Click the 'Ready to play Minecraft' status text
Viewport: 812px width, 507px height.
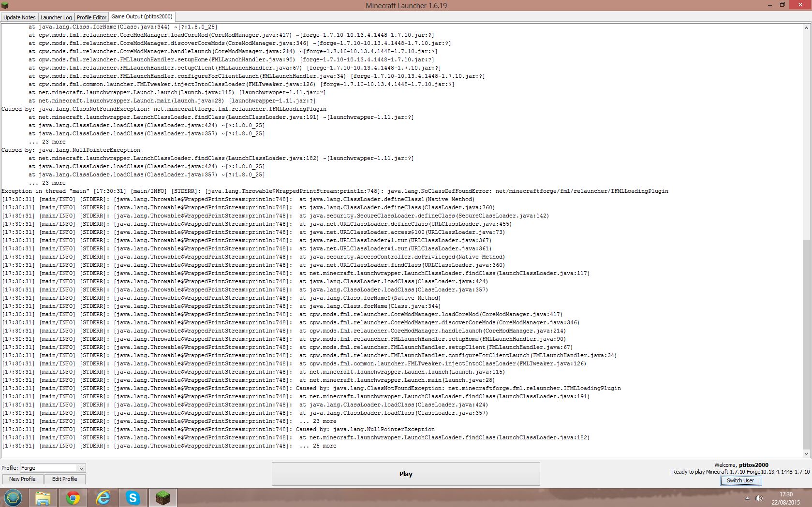[740, 472]
